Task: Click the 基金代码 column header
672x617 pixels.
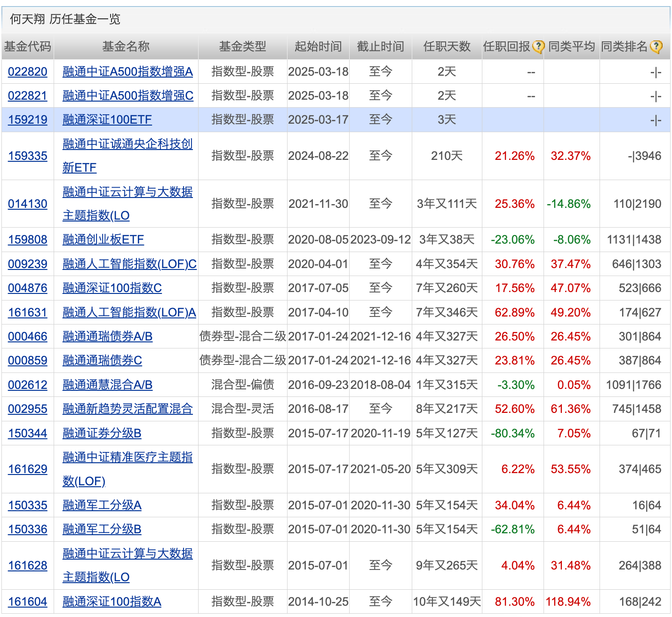Action: pyautogui.click(x=28, y=47)
